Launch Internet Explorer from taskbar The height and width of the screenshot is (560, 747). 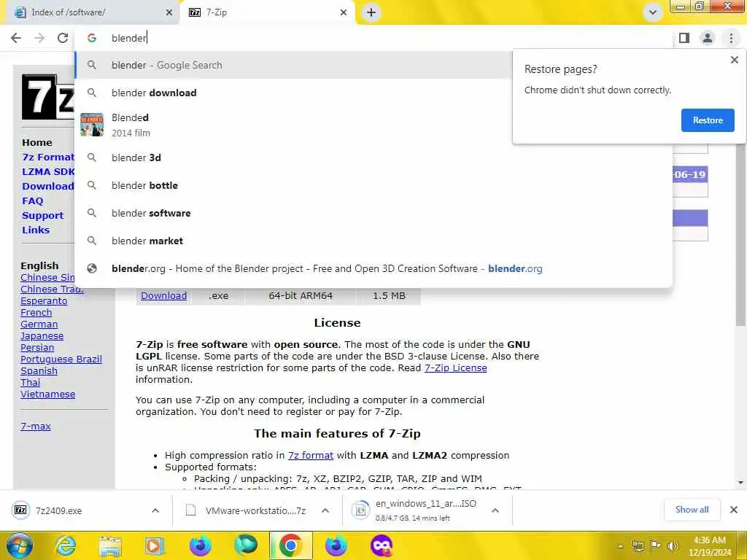[x=65, y=545]
